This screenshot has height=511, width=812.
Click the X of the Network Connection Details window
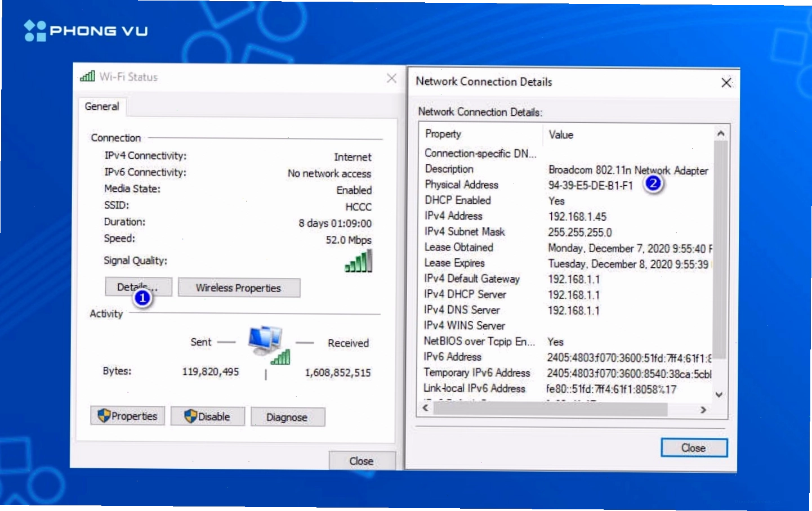726,83
